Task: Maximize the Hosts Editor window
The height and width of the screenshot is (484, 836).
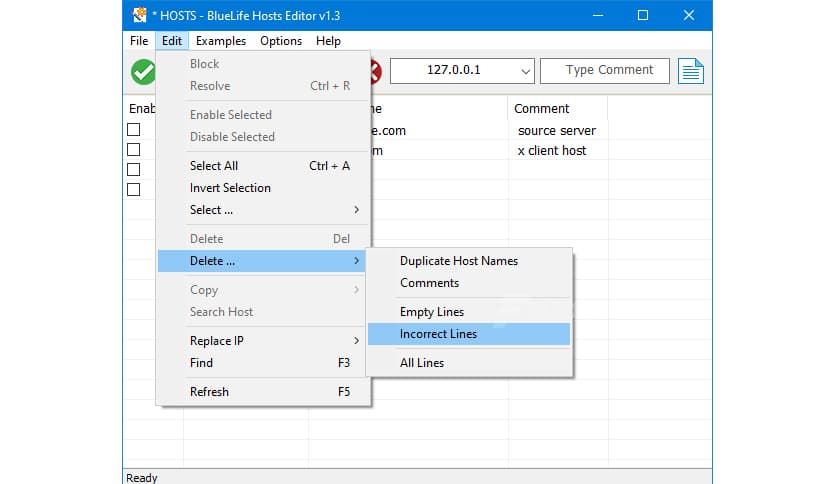Action: pyautogui.click(x=643, y=15)
